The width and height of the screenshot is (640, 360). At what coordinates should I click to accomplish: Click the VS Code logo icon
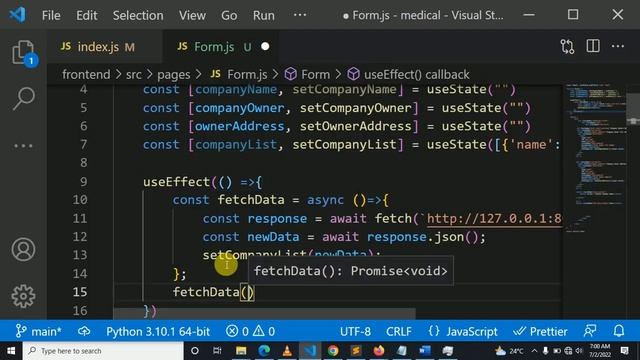pyautogui.click(x=18, y=15)
